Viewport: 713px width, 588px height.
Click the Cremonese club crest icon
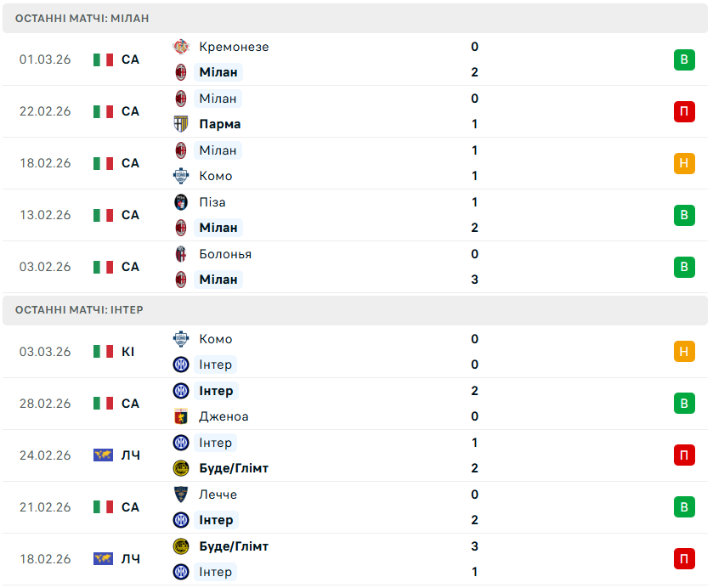pos(180,47)
